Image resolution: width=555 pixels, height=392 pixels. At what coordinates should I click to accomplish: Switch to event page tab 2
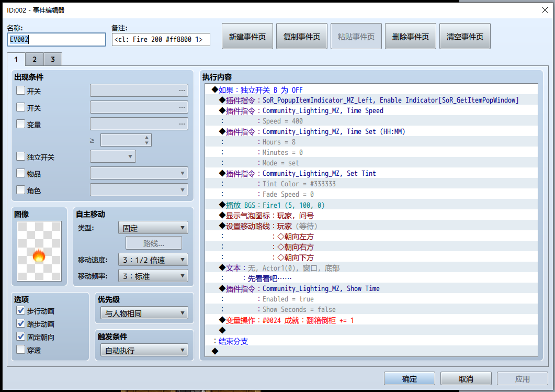[x=35, y=59]
